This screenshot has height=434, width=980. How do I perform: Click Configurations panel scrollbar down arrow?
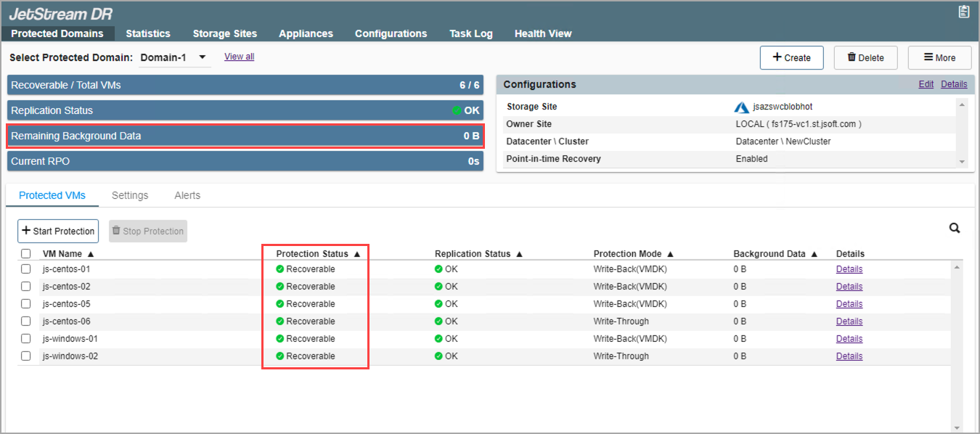coord(962,163)
